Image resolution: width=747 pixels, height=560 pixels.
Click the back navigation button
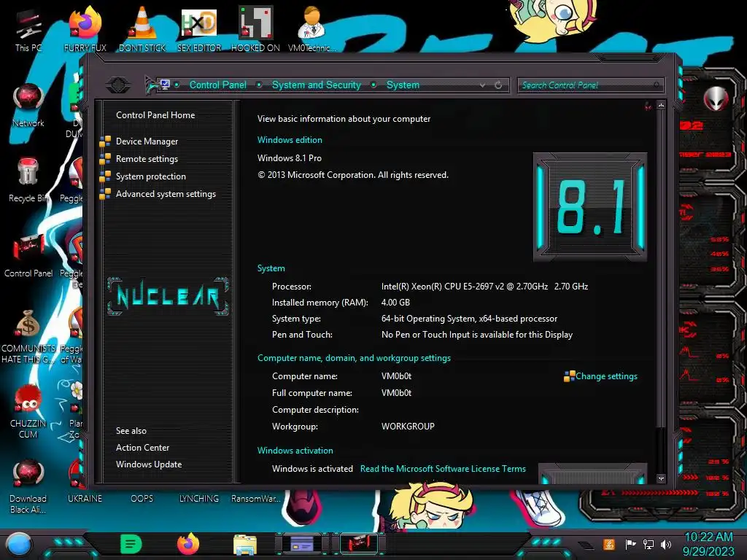tap(118, 85)
